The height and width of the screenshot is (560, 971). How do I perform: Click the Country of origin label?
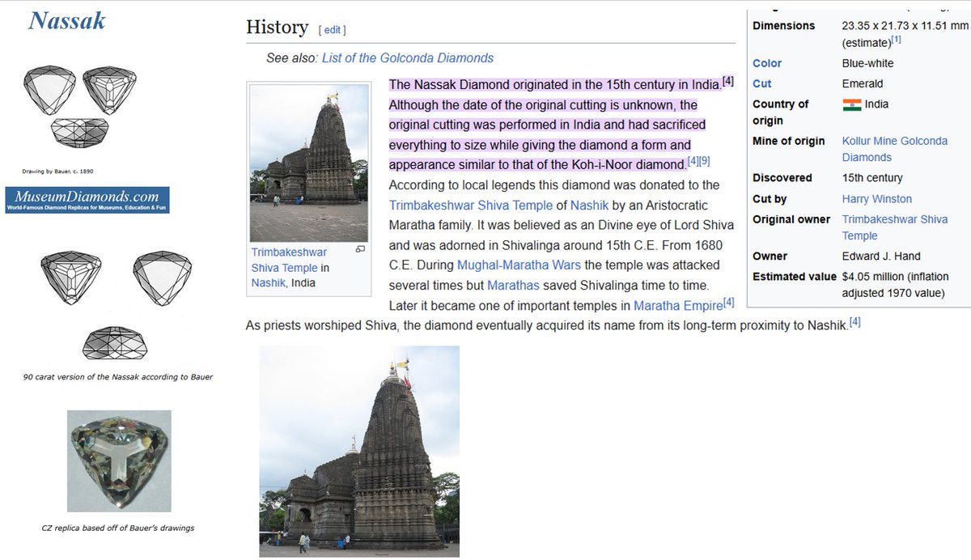click(781, 112)
